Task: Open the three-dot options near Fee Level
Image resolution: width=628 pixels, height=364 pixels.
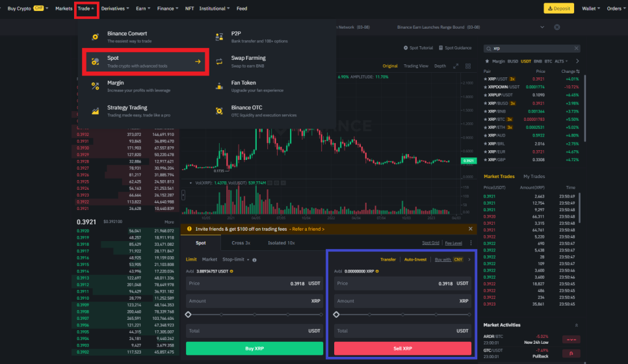Action: [471, 243]
